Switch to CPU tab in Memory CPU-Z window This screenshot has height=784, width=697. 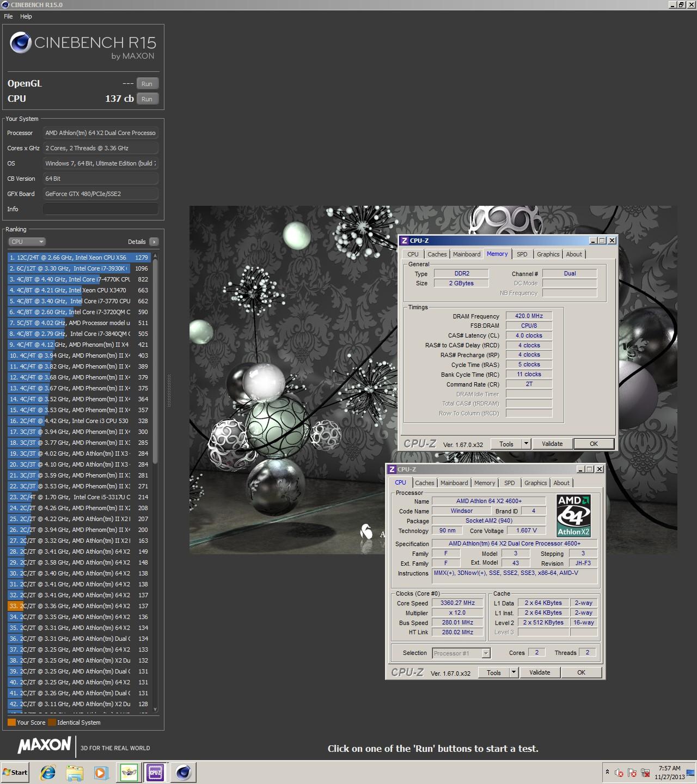(413, 254)
